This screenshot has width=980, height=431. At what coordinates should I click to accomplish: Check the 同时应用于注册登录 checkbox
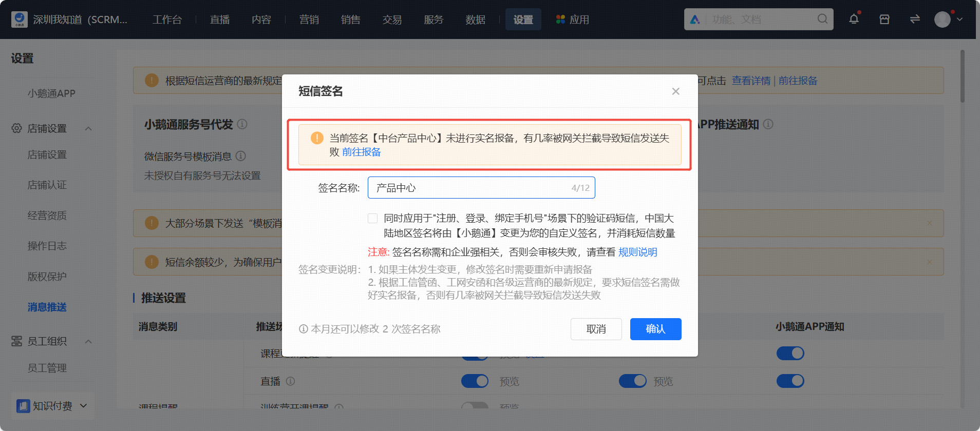click(x=373, y=219)
